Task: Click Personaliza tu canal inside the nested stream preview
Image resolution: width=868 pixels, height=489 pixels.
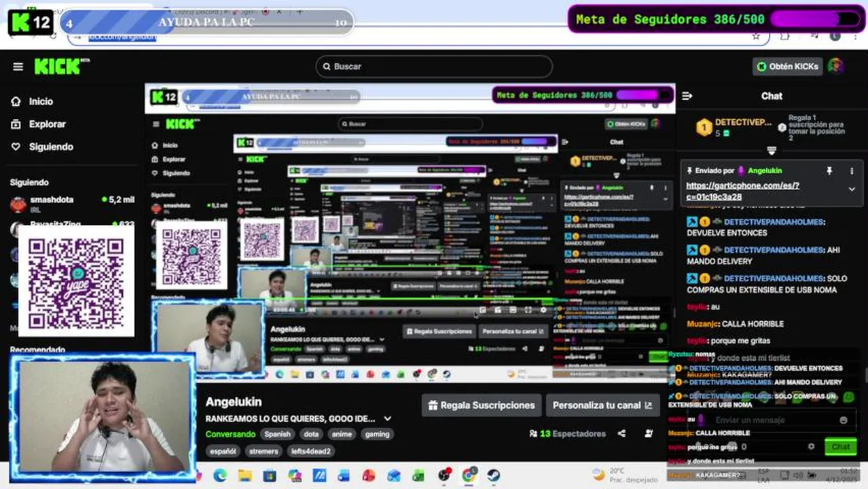Action: click(x=513, y=331)
